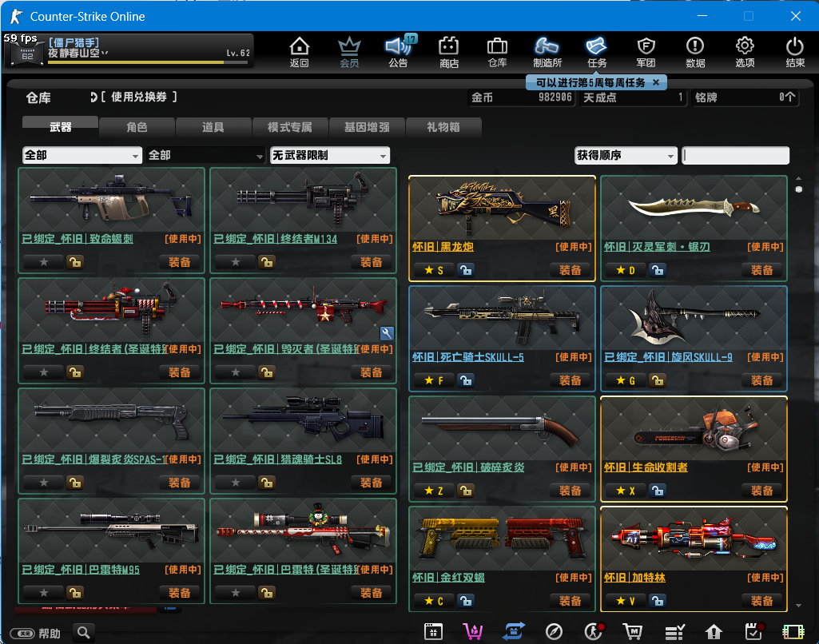Open the 数据 statistics icon
The height and width of the screenshot is (644, 819).
(x=695, y=52)
